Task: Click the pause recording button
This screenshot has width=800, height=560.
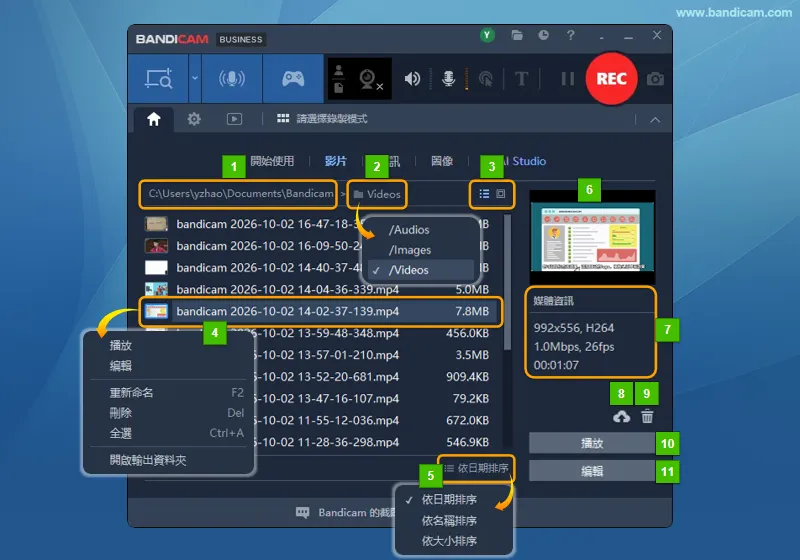Action: tap(567, 79)
